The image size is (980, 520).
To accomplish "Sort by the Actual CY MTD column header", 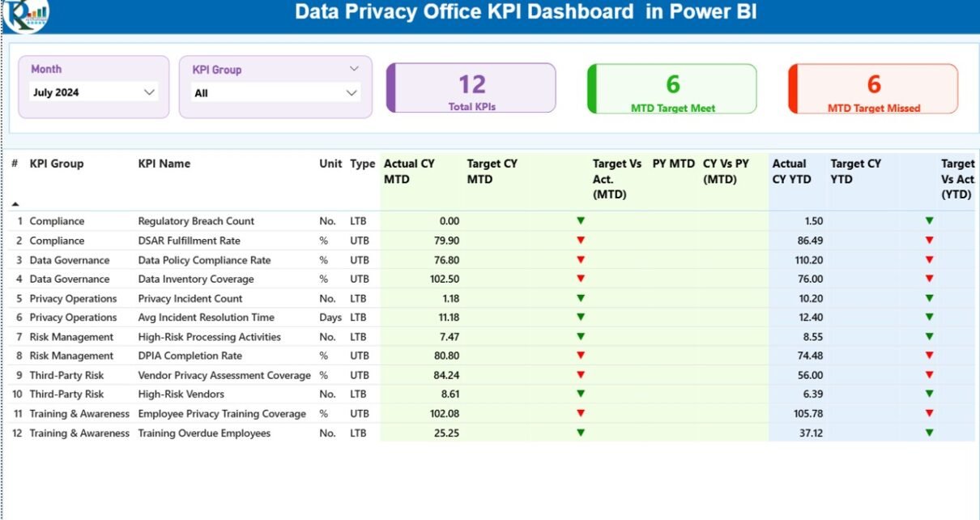I will point(409,171).
